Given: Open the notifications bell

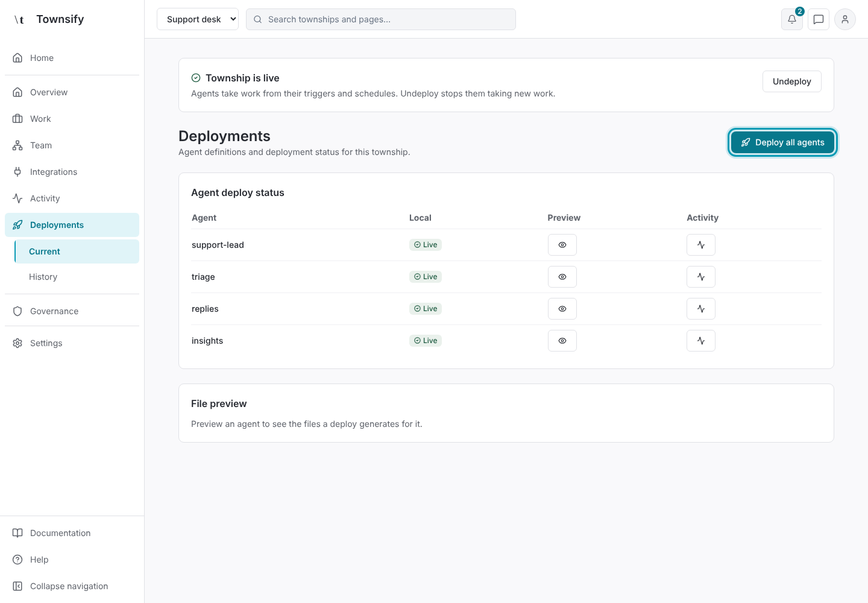Looking at the screenshot, I should [x=792, y=19].
